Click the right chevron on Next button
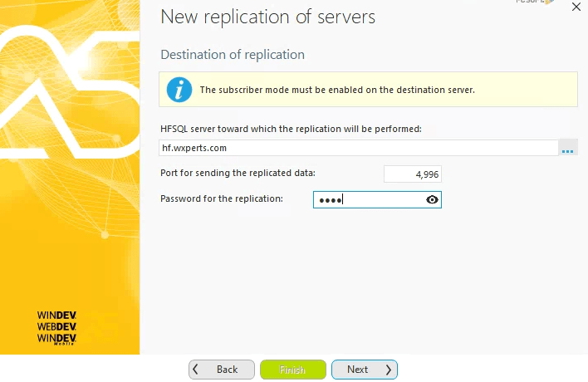 pos(388,370)
